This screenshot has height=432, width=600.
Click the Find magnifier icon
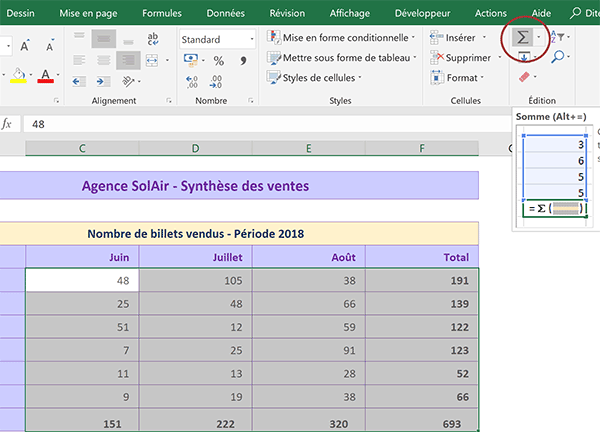(558, 57)
